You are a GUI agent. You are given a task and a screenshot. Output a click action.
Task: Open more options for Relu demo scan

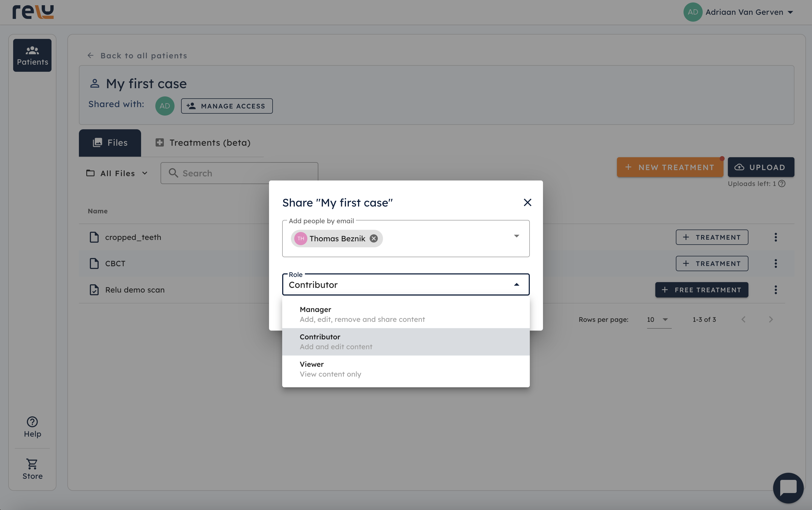coord(776,290)
